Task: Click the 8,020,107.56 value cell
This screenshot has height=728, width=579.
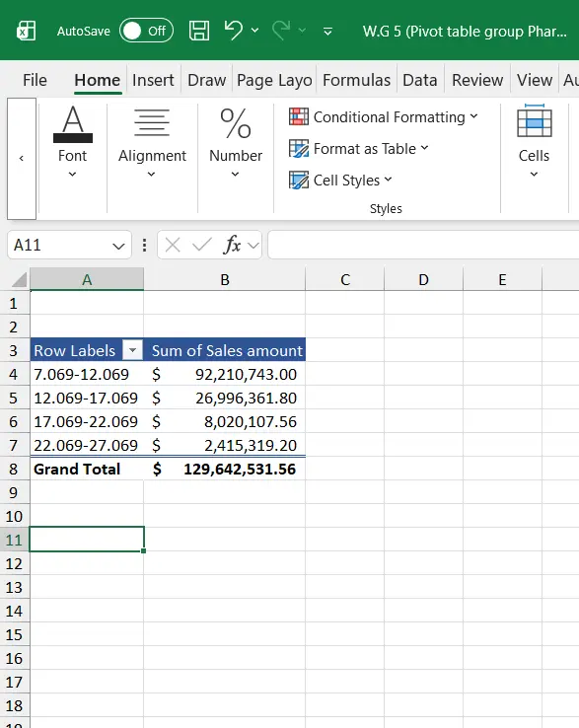Action: pyautogui.click(x=225, y=421)
